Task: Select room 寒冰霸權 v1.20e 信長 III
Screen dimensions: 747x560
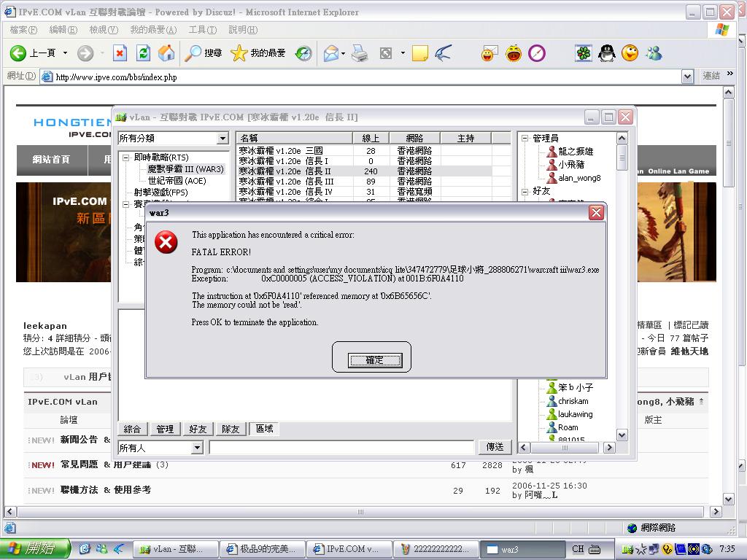Action: tap(365, 182)
